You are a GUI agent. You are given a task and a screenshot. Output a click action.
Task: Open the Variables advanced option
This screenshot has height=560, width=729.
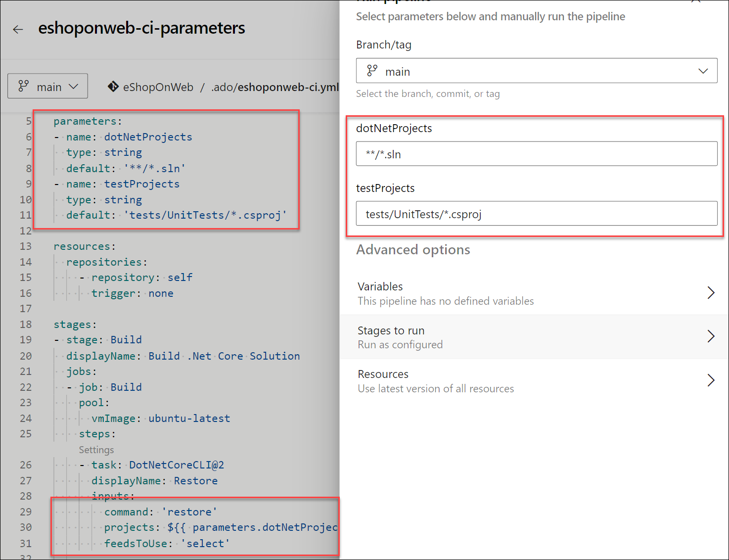click(x=534, y=293)
